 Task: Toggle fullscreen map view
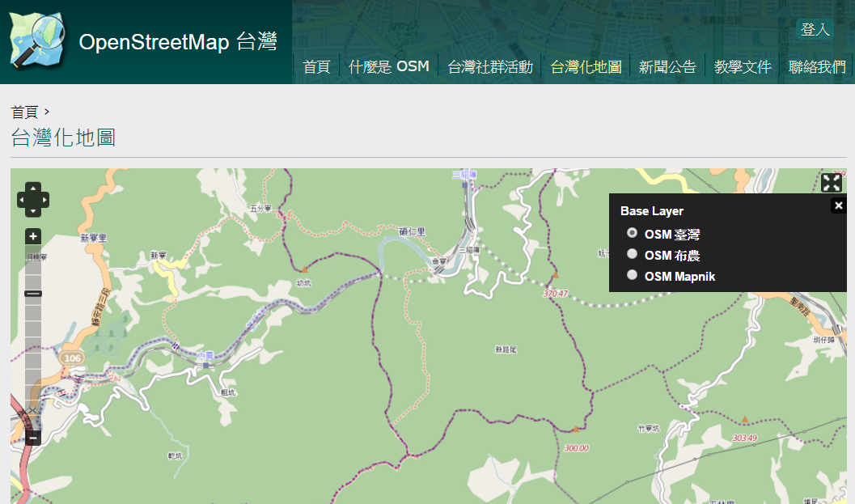click(831, 183)
